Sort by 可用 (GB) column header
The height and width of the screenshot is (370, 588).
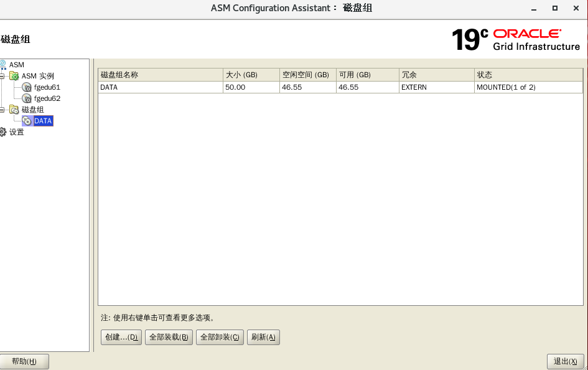point(368,75)
